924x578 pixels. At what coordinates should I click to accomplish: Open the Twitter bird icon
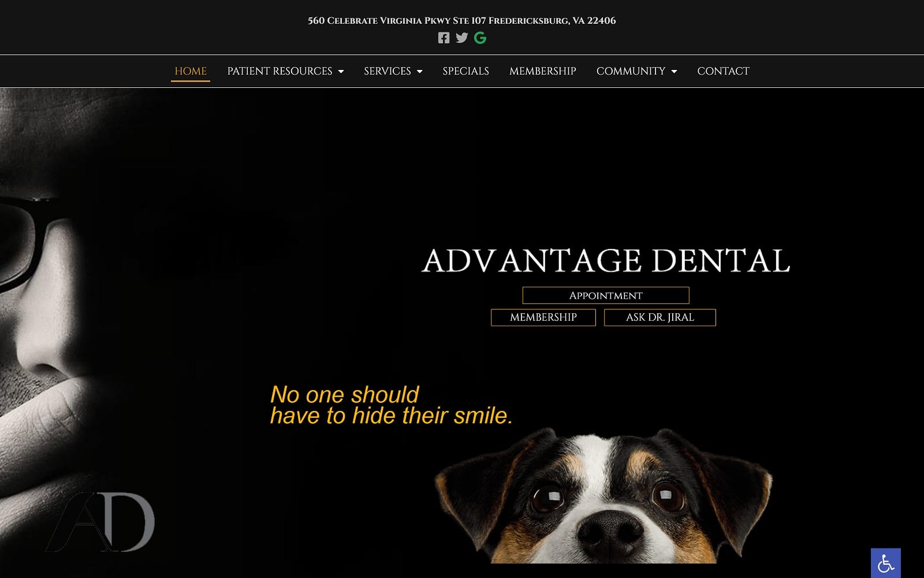[462, 38]
